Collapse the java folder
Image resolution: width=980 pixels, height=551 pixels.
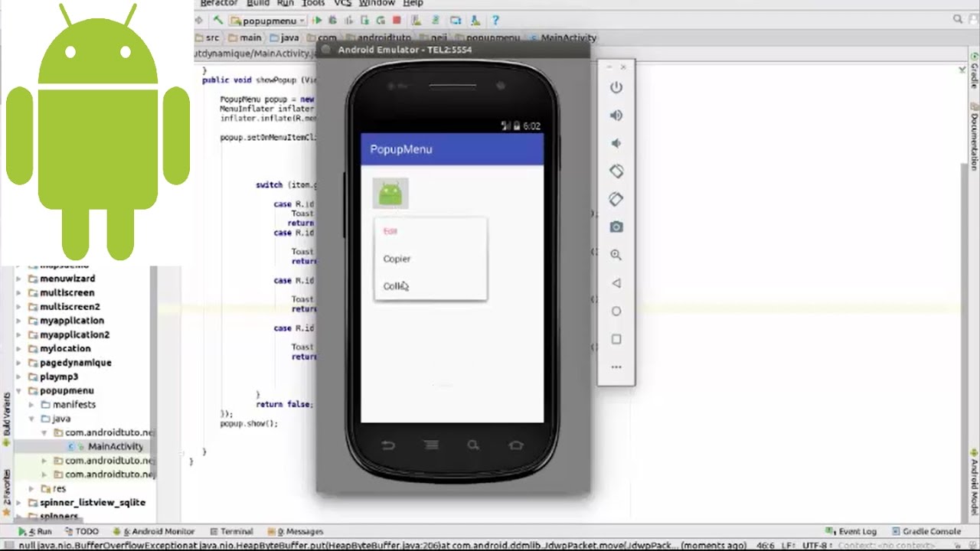point(31,419)
